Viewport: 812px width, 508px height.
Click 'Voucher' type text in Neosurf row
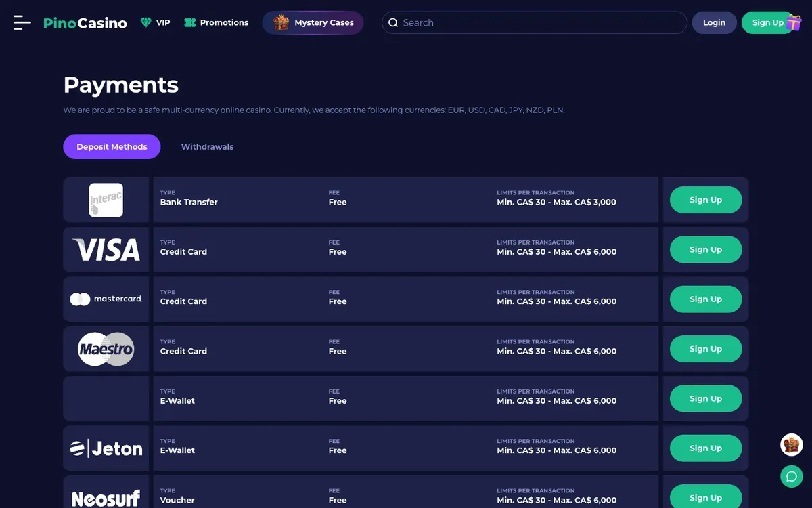coord(177,500)
